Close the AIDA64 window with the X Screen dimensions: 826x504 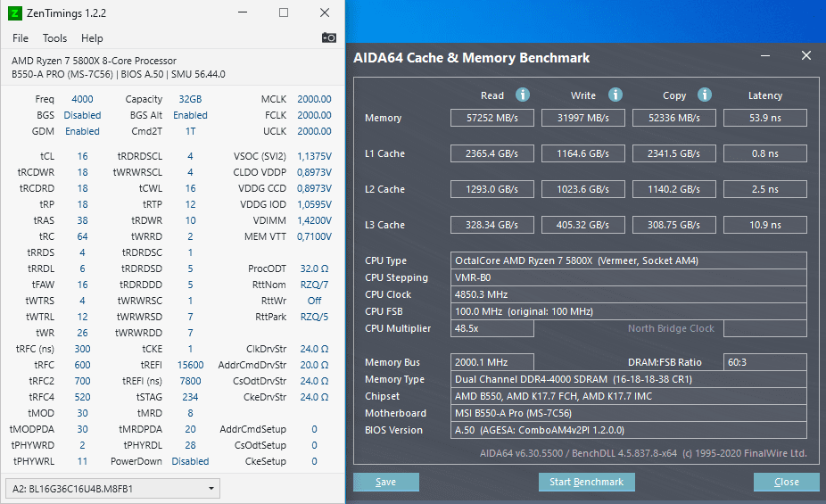coord(806,56)
